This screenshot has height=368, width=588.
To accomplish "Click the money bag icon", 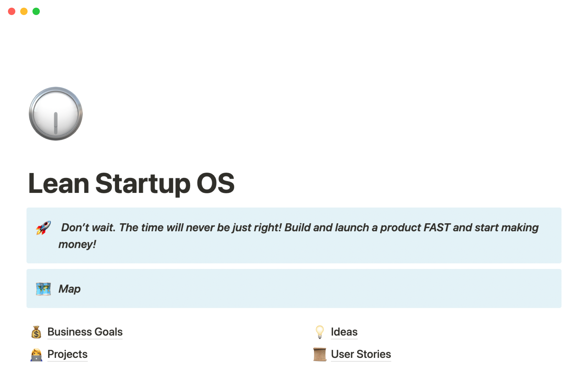I will coord(36,332).
